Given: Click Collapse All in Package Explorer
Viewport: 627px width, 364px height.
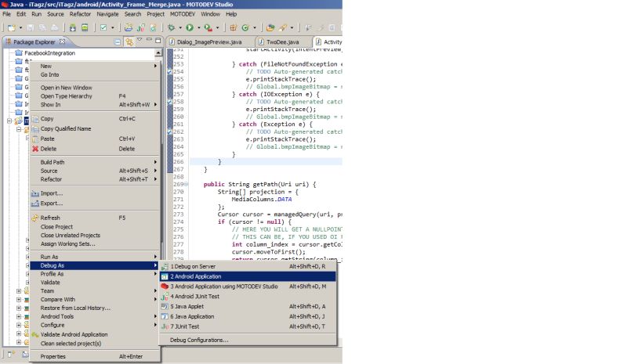Looking at the screenshot, I should coord(117,41).
